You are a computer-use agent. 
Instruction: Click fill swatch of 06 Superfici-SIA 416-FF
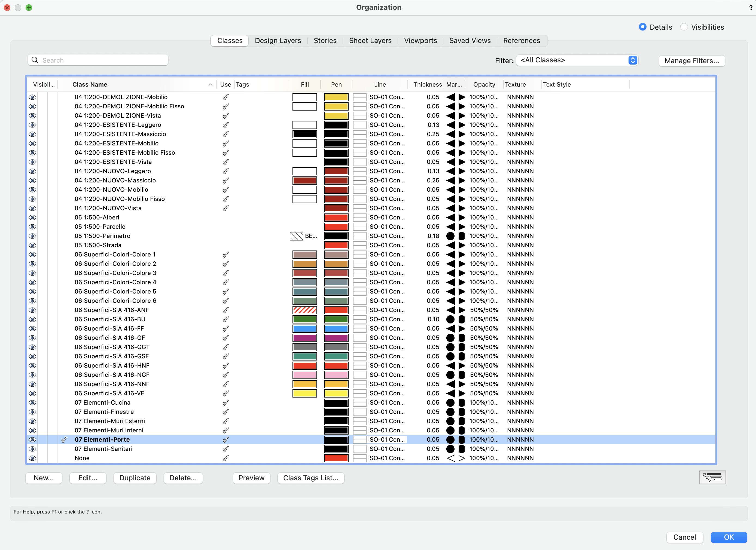coord(304,329)
